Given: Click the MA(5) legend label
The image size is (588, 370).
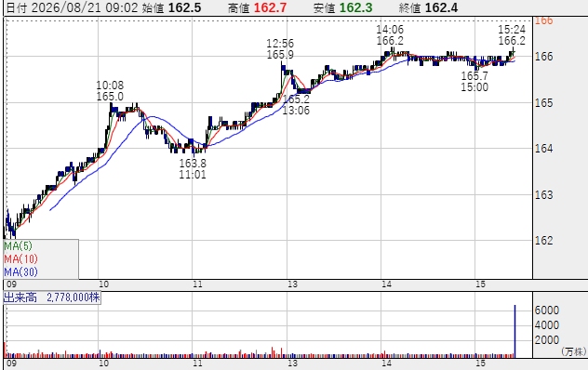Looking at the screenshot, I should coord(18,246).
